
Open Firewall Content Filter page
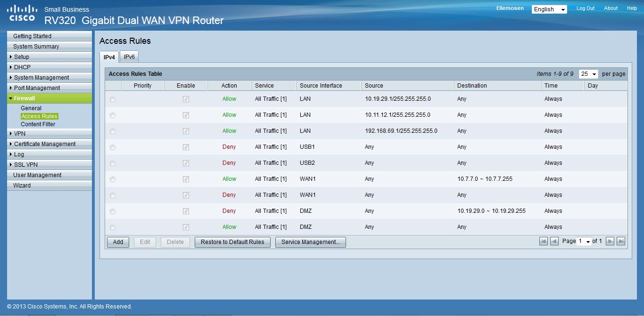point(38,124)
